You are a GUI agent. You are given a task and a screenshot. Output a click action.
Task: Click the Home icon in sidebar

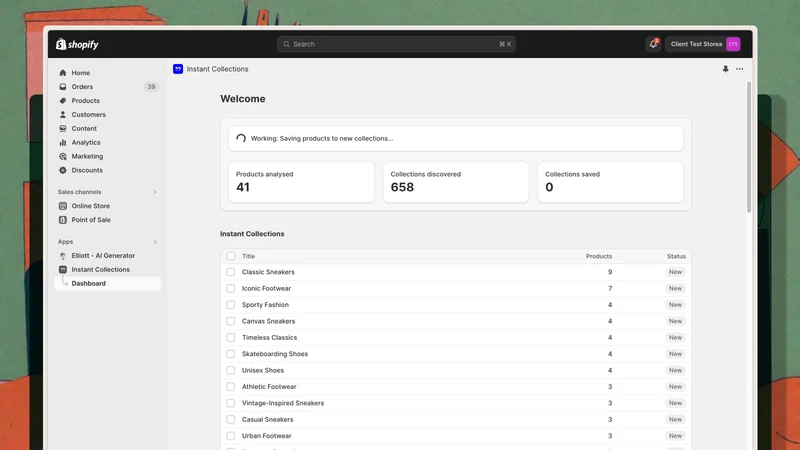pyautogui.click(x=63, y=72)
